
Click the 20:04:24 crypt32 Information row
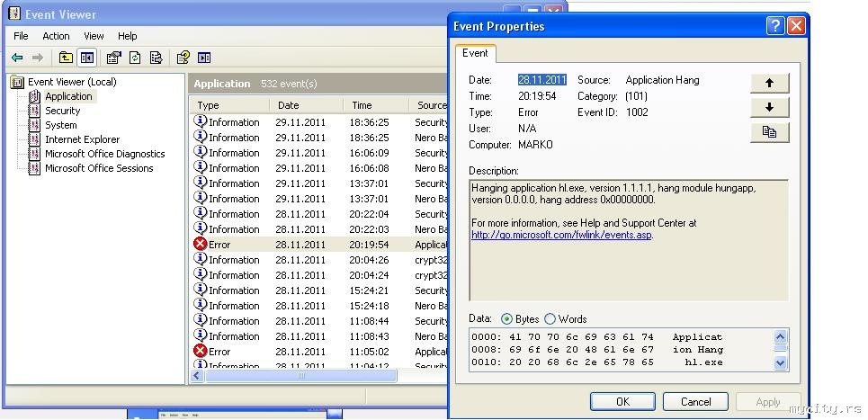coord(319,275)
